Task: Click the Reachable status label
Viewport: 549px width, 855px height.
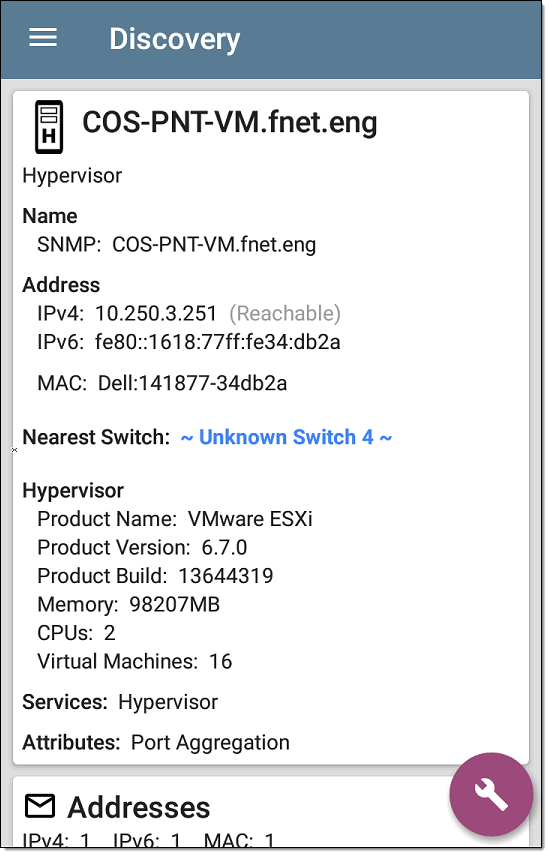Action: coord(285,314)
